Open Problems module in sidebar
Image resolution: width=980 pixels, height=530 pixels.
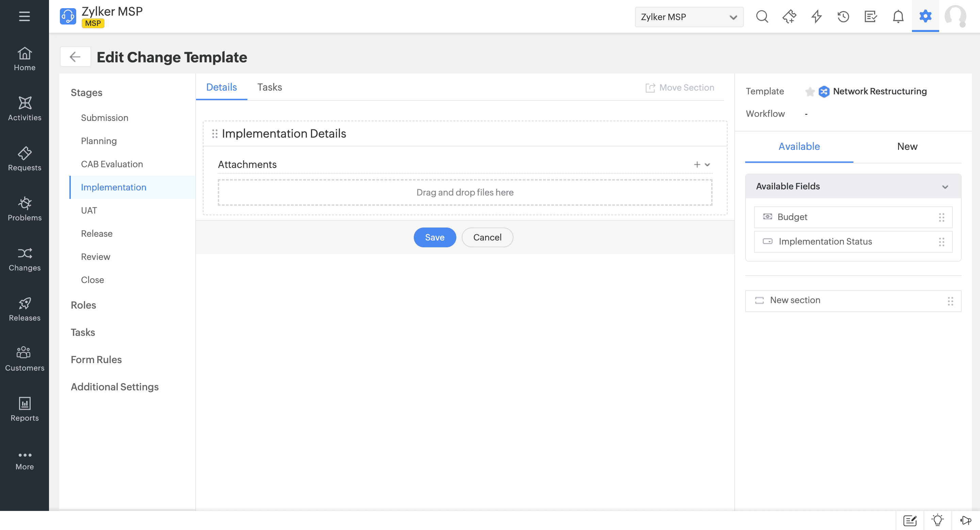click(24, 209)
